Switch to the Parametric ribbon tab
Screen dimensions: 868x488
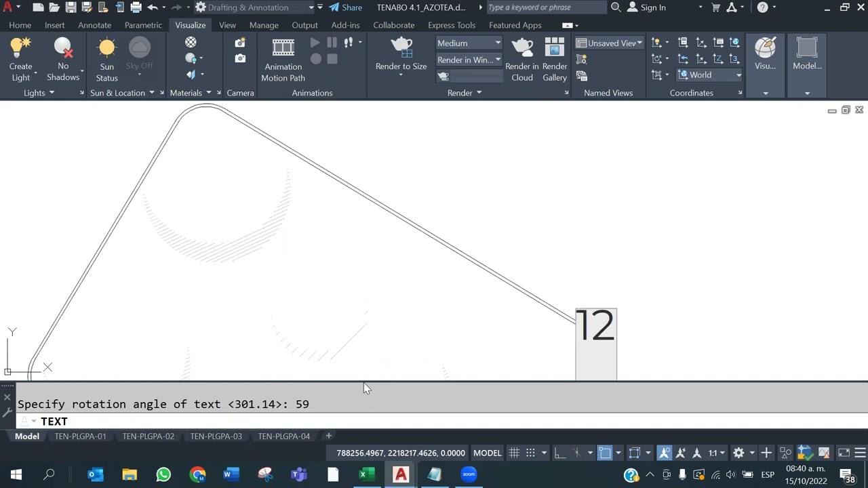[143, 25]
